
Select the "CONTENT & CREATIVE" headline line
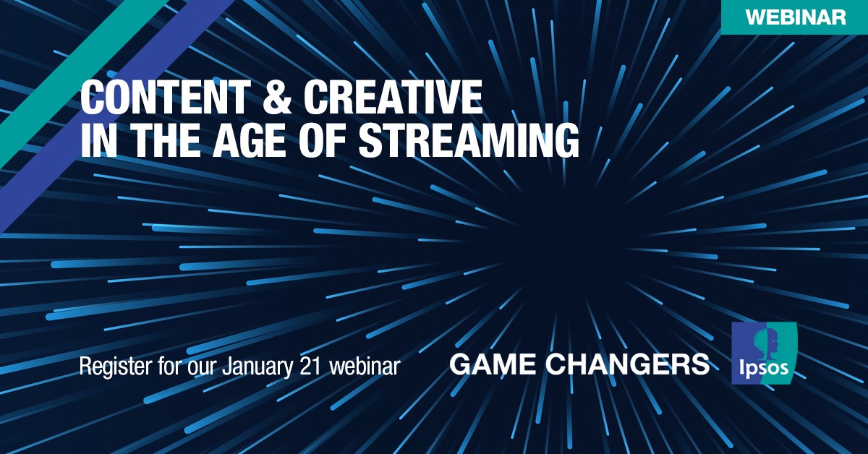tap(281, 98)
